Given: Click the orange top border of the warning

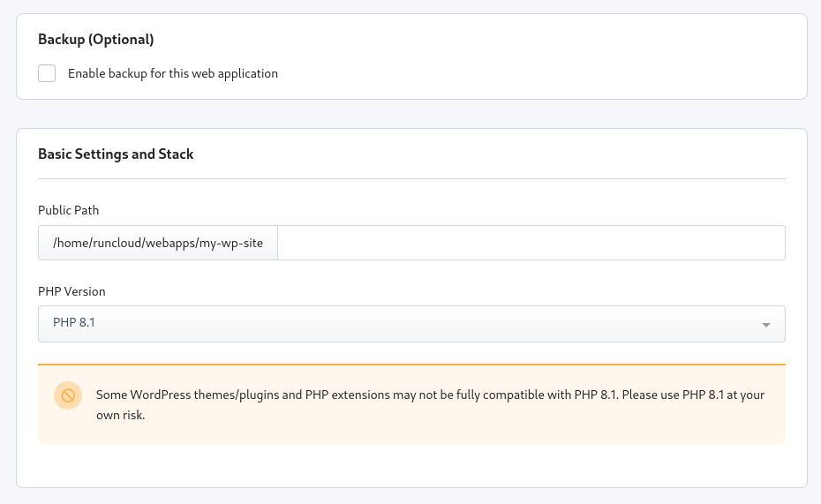Looking at the screenshot, I should [411, 364].
